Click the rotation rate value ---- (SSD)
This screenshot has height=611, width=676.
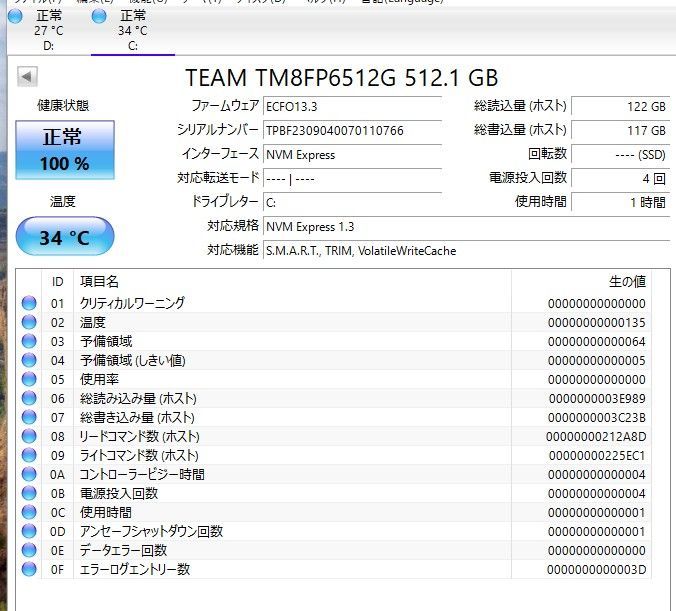(x=620, y=154)
